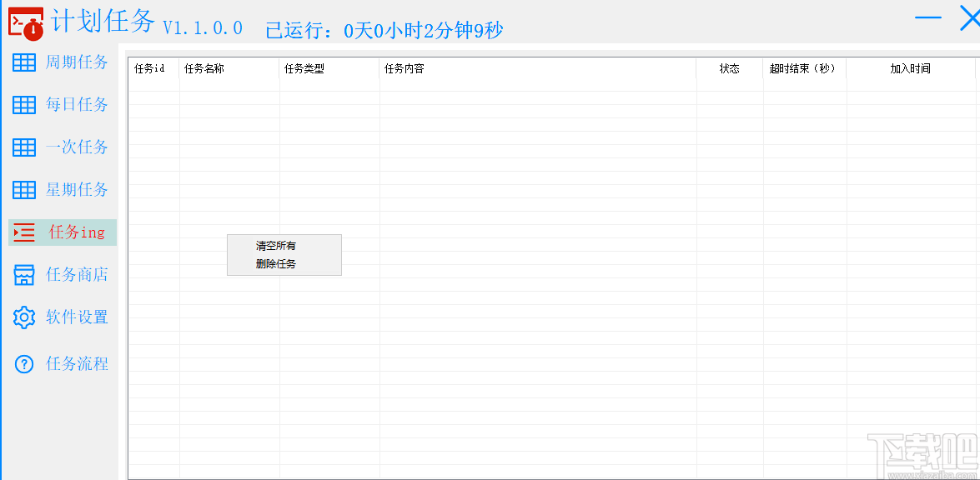This screenshot has height=480, width=980.
Task: Open 周期任务 via its grid icon
Action: tap(23, 62)
